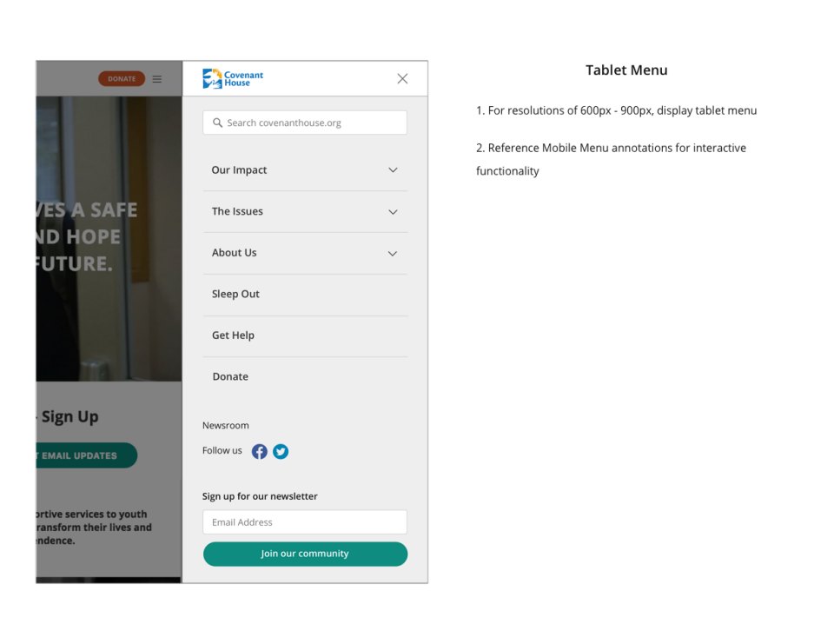Click the Email Updates button
This screenshot has width=834, height=644.
(x=87, y=455)
